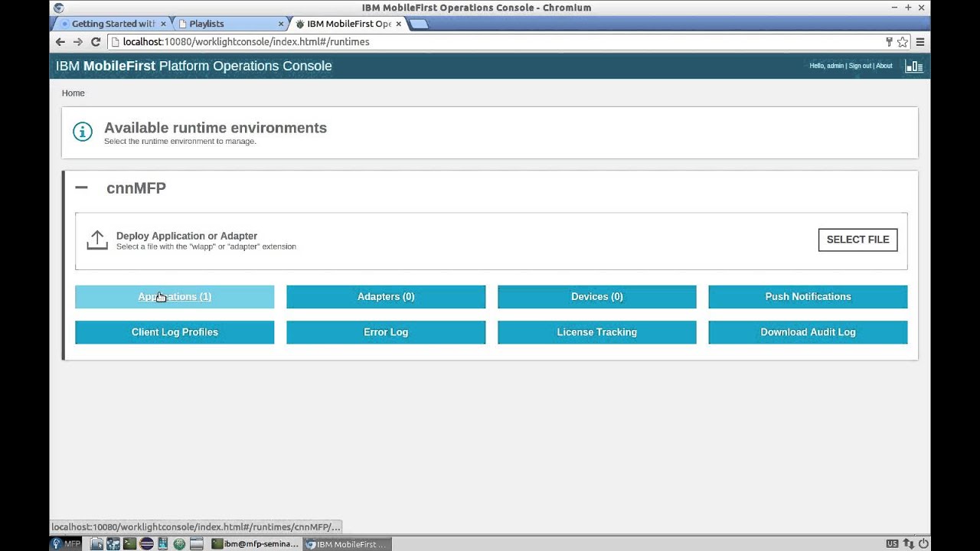This screenshot has width=980, height=551.
Task: Go forward in browser history
Action: click(77, 42)
